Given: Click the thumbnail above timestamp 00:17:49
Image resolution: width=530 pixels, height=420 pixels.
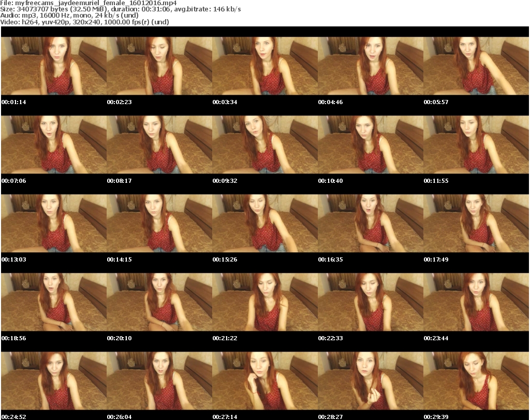Looking at the screenshot, I should coord(476,223).
